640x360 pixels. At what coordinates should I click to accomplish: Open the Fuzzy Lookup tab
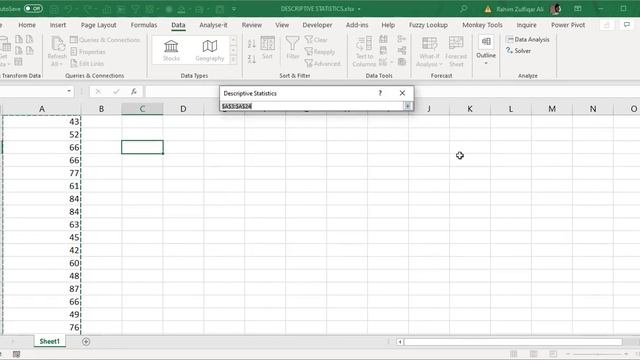click(428, 25)
